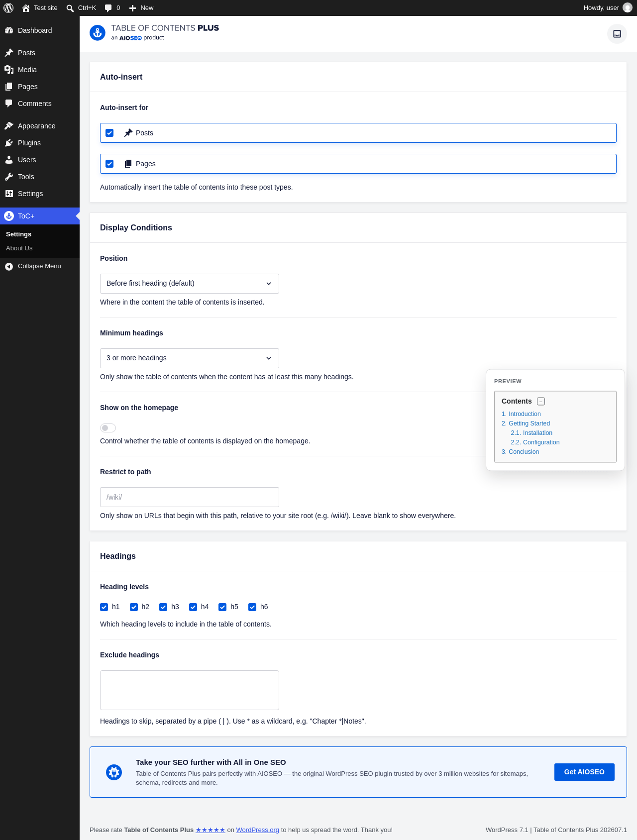Viewport: 637px width, 840px height.
Task: Click the Settings sliders icon in sidebar
Action: 9,194
